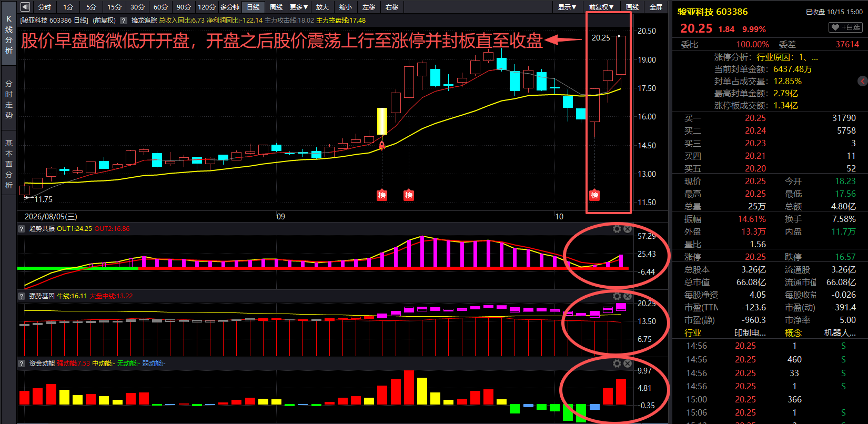Open the 基本面分析 sidebar tab
The width and height of the screenshot is (868, 424).
point(8,164)
